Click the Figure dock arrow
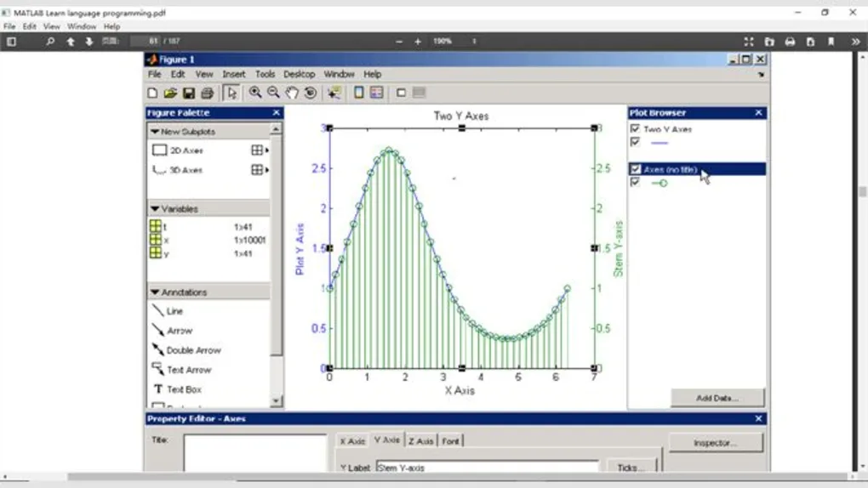The height and width of the screenshot is (488, 868). (761, 75)
